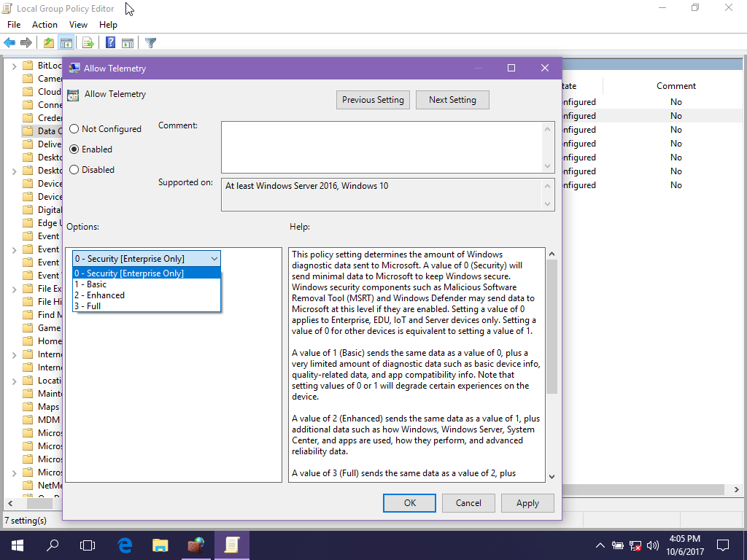Screen dimensions: 747x560
Task: Choose "1 - Basic" from the dropdown list
Action: [146, 284]
